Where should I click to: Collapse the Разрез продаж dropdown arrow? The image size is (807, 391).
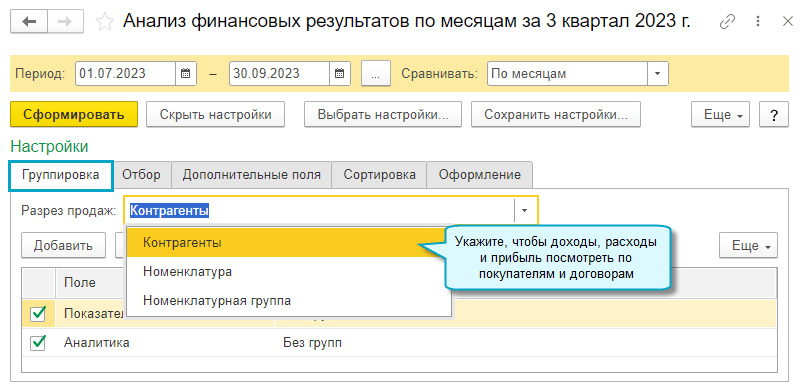pyautogui.click(x=525, y=210)
